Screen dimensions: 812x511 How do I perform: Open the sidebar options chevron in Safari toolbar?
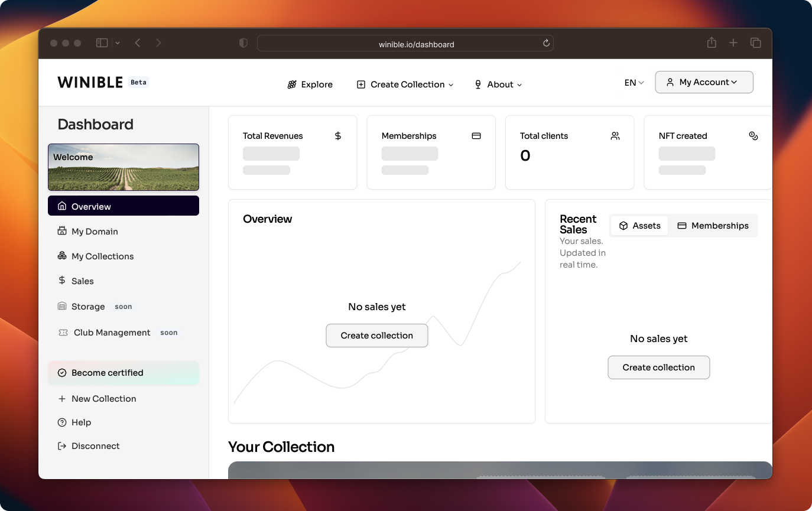pos(118,43)
